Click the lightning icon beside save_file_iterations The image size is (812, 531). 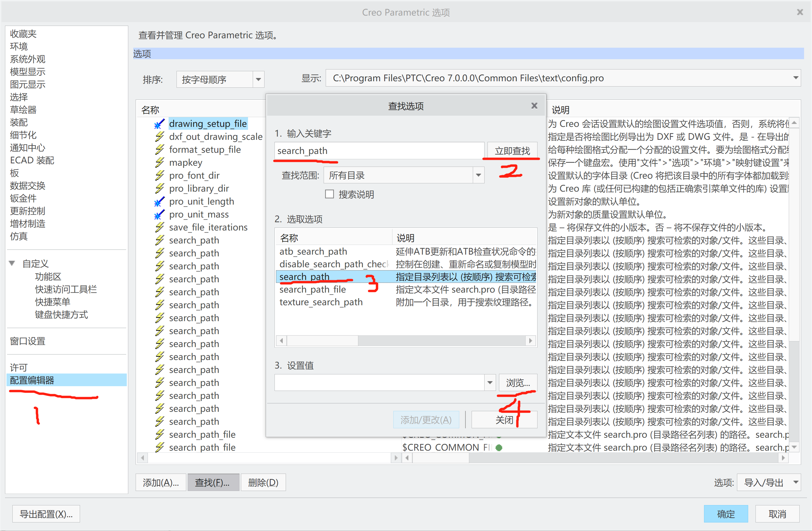(x=159, y=228)
